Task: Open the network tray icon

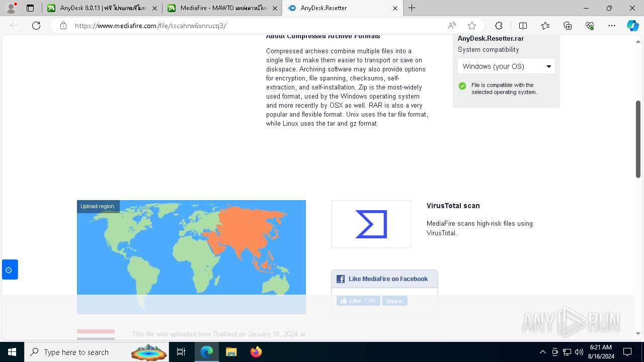Action: [567, 352]
